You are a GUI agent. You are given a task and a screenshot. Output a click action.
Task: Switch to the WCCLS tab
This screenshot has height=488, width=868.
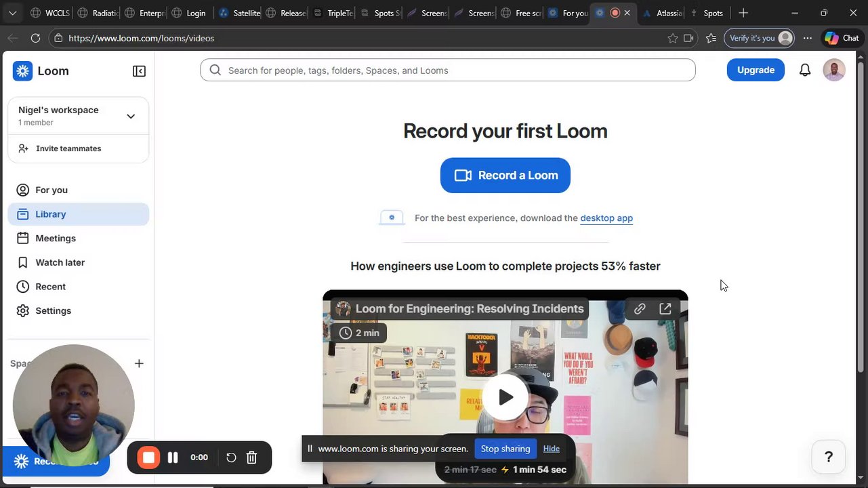(x=50, y=13)
